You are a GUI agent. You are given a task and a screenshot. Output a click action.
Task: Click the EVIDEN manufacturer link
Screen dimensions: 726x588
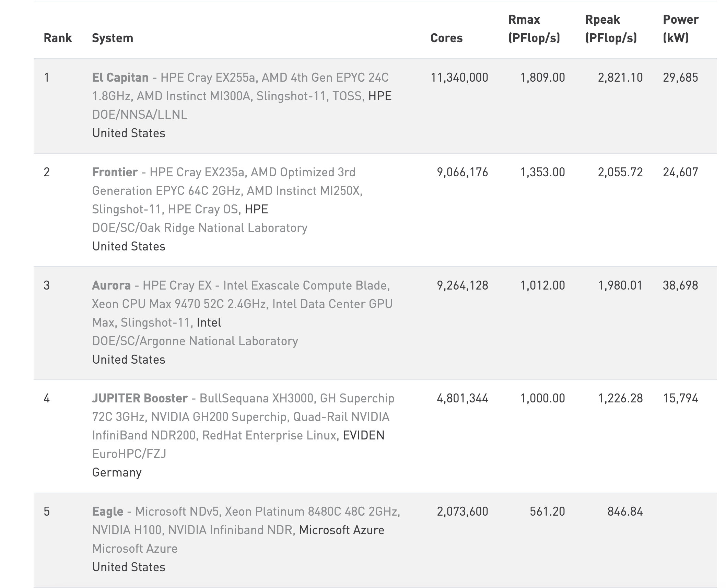(364, 435)
